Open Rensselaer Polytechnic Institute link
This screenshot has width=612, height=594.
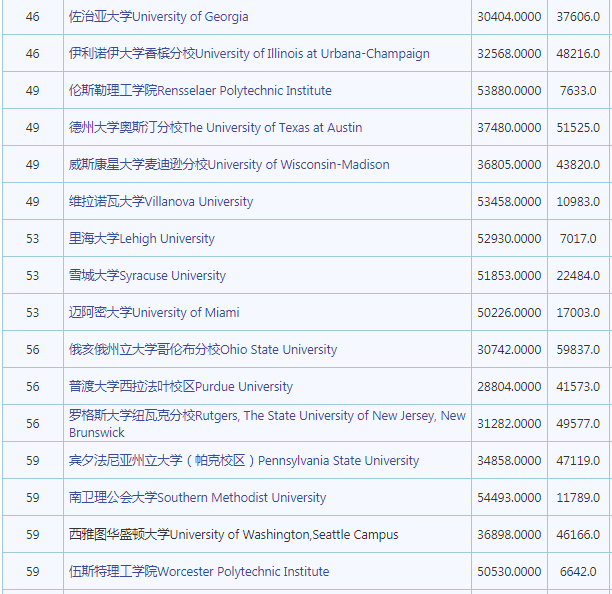point(200,91)
